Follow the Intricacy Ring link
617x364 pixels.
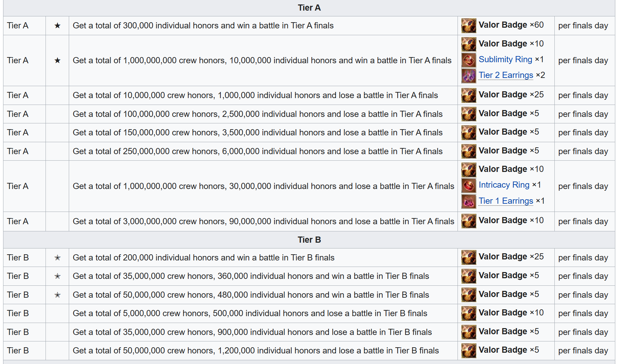504,185
